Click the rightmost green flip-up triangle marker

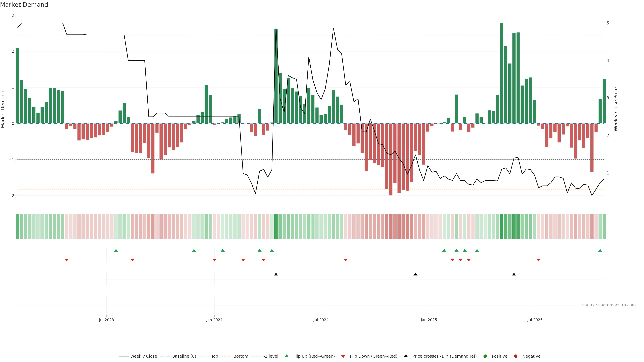[x=600, y=250]
